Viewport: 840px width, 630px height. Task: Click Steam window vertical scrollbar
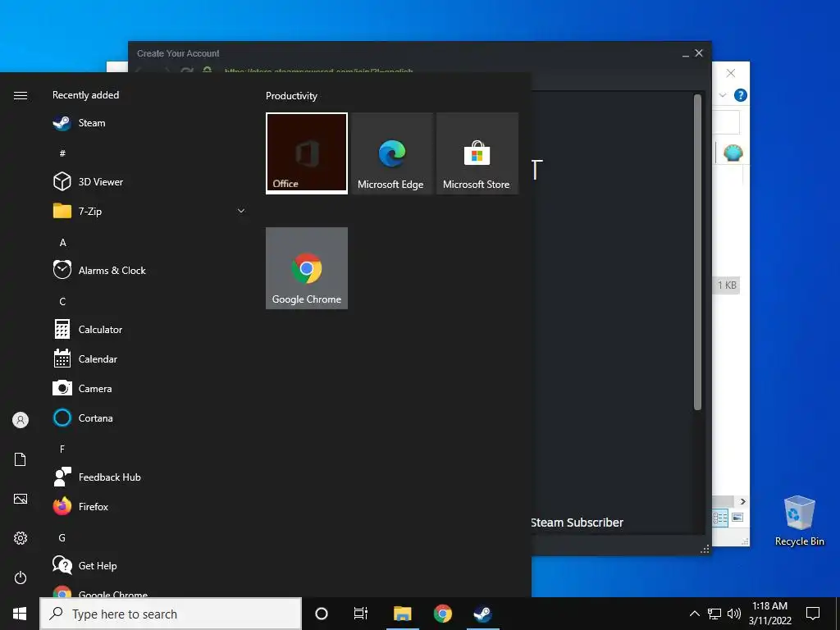697,252
